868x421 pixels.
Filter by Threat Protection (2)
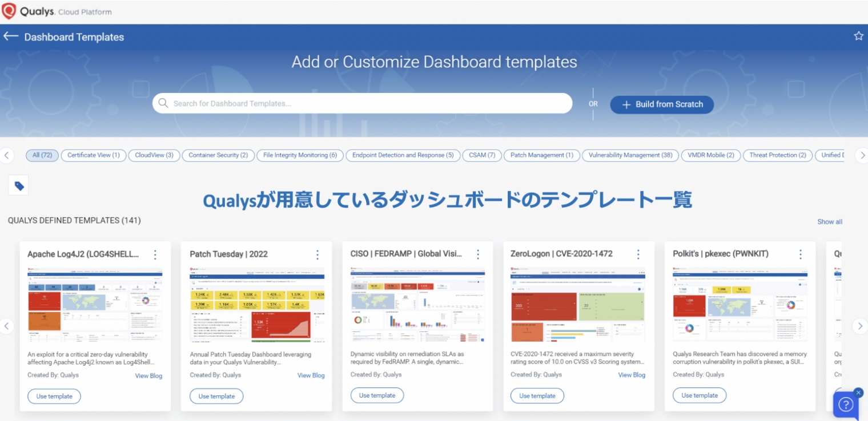(778, 155)
